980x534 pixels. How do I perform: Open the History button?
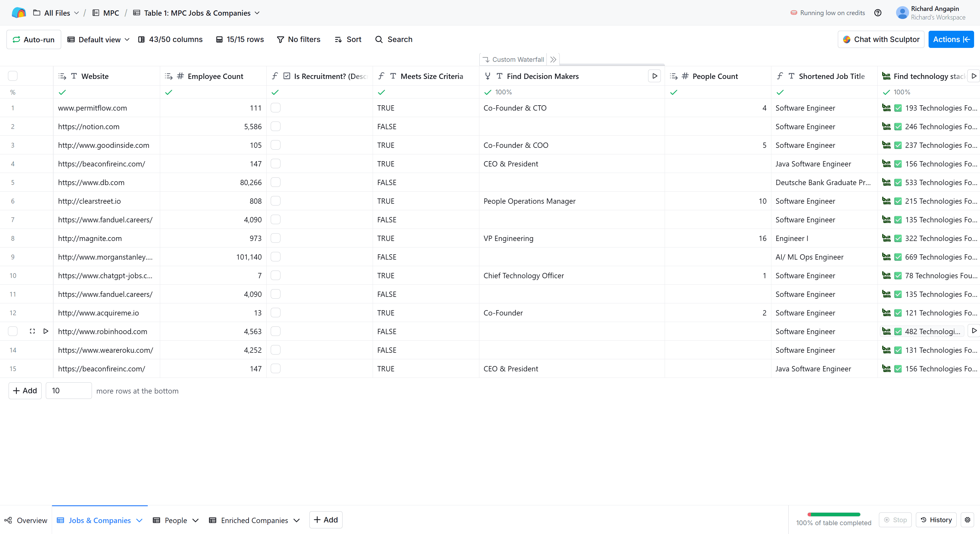click(936, 520)
